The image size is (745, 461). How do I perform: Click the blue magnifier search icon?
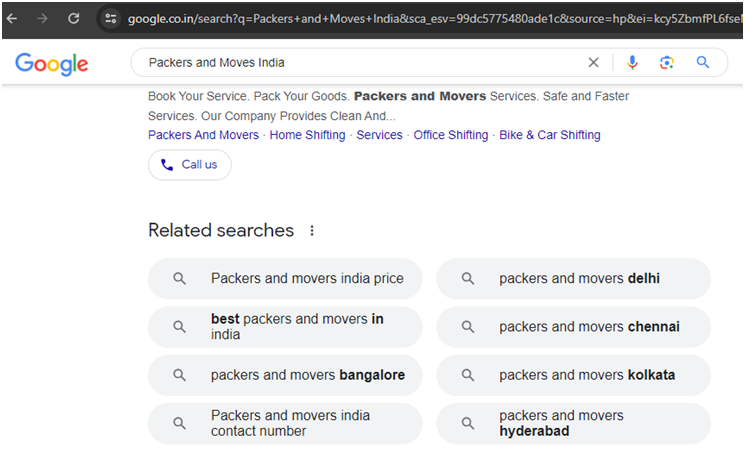coord(703,62)
